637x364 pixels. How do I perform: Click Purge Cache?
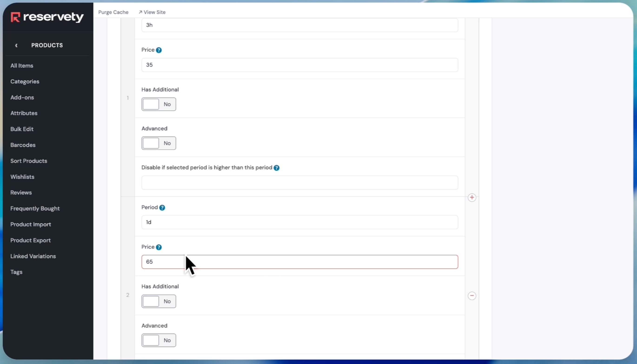113,12
